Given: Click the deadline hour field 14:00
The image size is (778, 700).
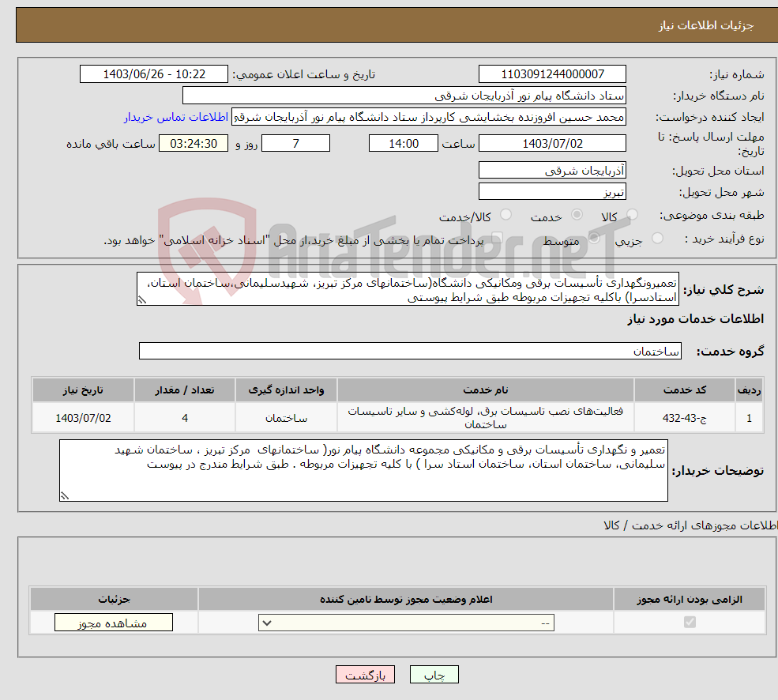Looking at the screenshot, I should [x=404, y=144].
